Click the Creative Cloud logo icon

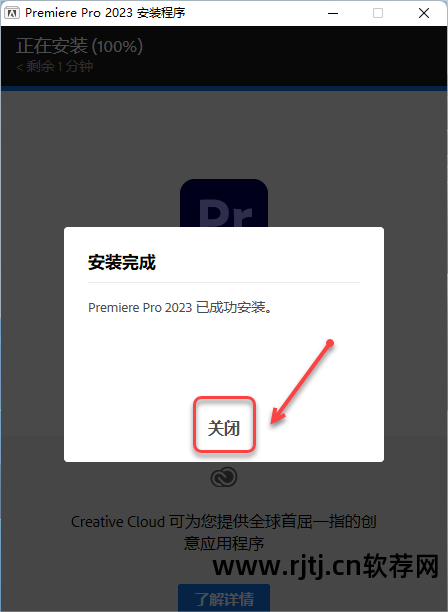coord(224,477)
